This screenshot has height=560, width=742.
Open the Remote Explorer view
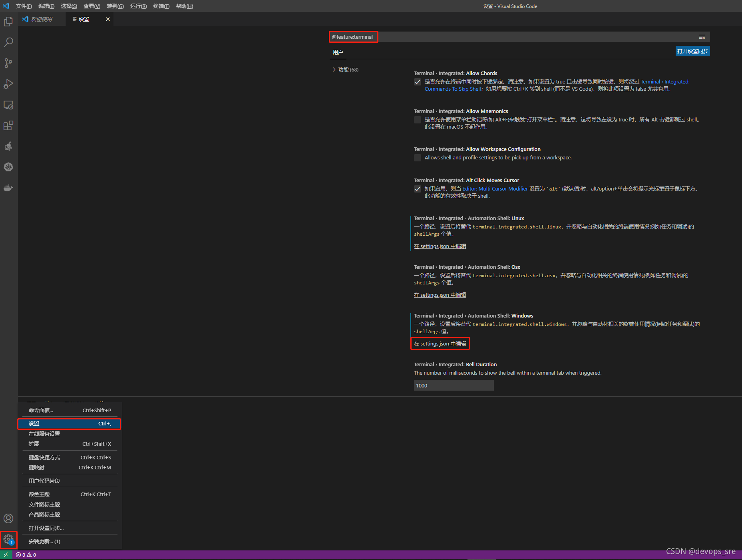pos(8,105)
